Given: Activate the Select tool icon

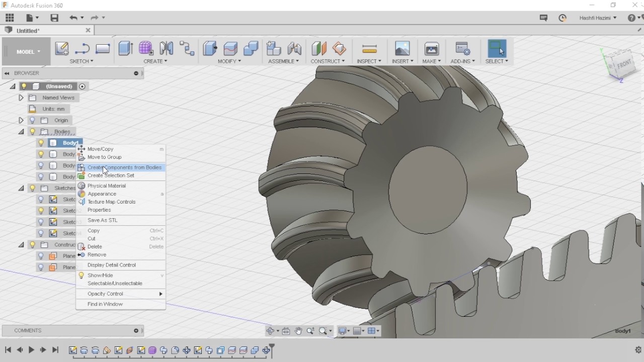Looking at the screenshot, I should click(x=497, y=48).
